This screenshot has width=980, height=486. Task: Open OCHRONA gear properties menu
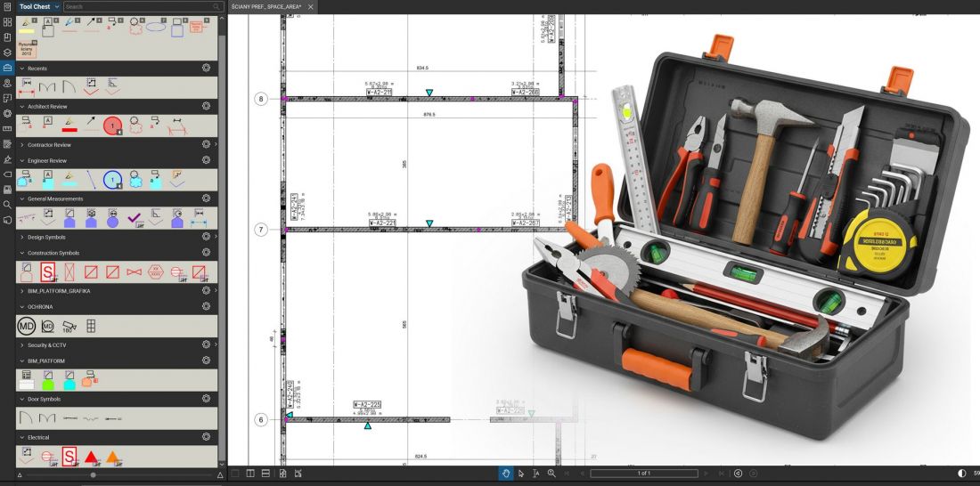pos(207,306)
